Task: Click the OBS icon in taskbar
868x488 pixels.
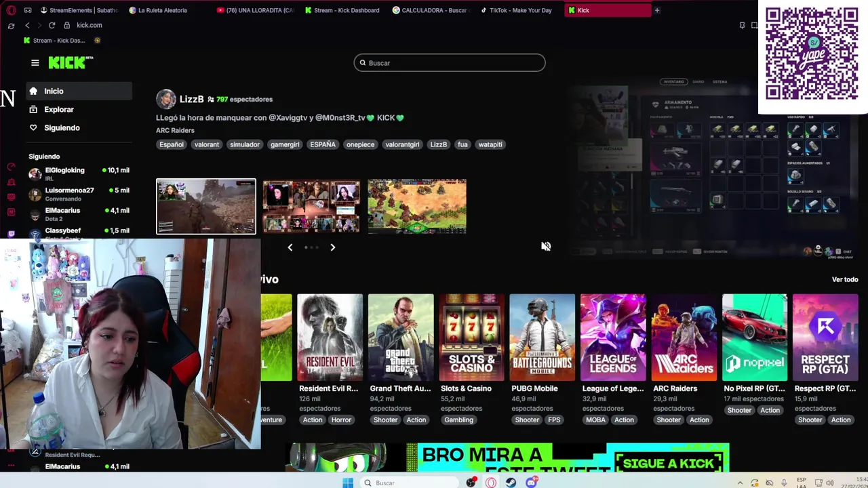Action: [x=471, y=483]
